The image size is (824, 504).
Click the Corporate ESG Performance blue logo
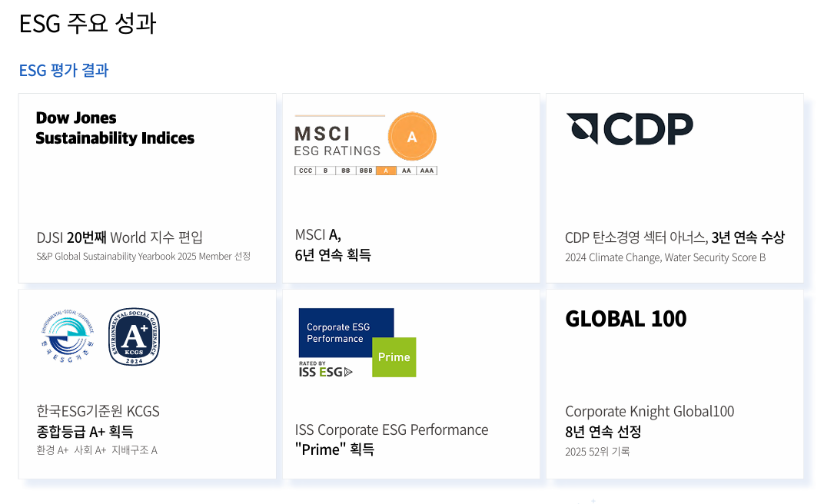click(346, 333)
